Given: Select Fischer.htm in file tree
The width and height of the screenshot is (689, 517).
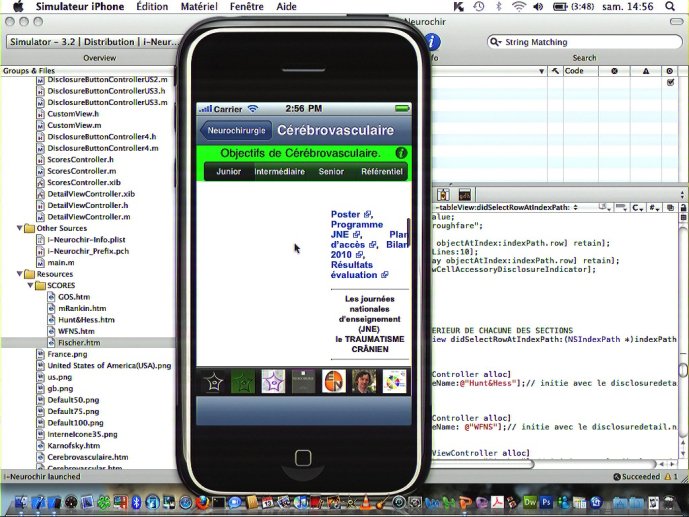Looking at the screenshot, I should click(79, 343).
